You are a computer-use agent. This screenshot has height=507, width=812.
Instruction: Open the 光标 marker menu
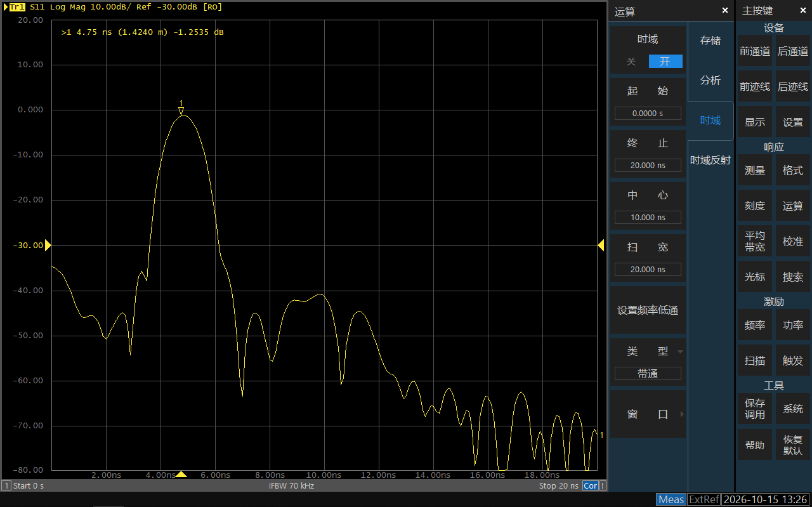tap(755, 277)
